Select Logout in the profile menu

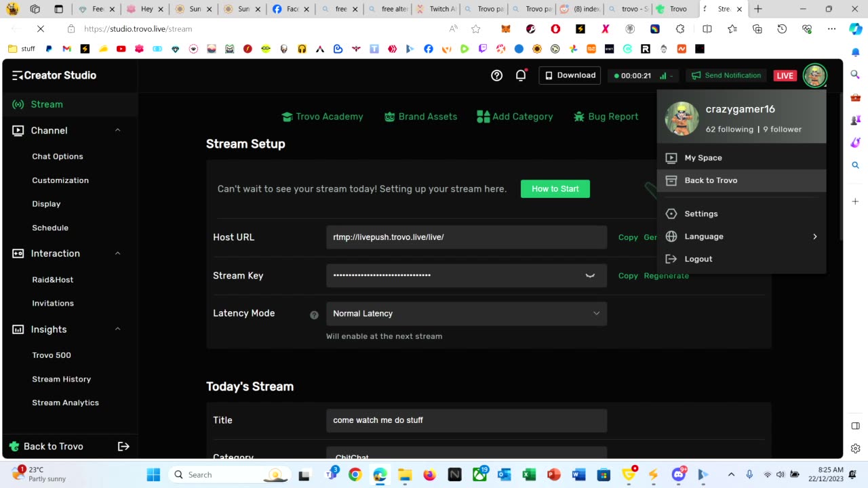pos(741,259)
